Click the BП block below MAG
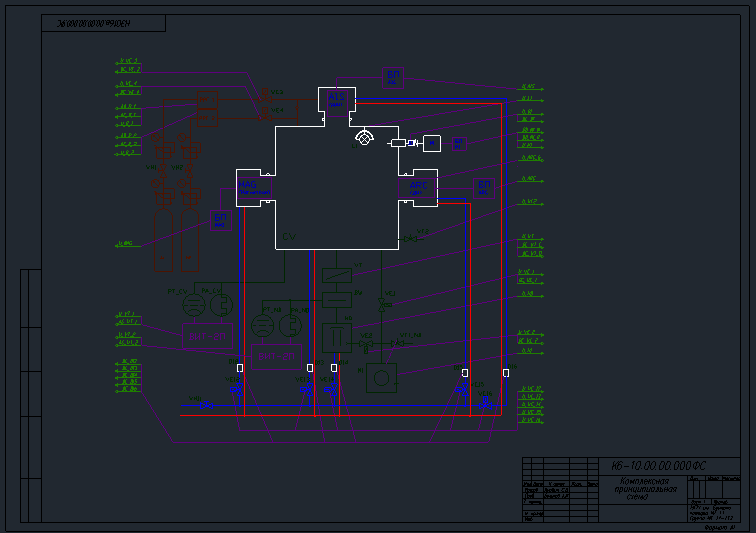Image resolution: width=756 pixels, height=533 pixels. tap(221, 219)
